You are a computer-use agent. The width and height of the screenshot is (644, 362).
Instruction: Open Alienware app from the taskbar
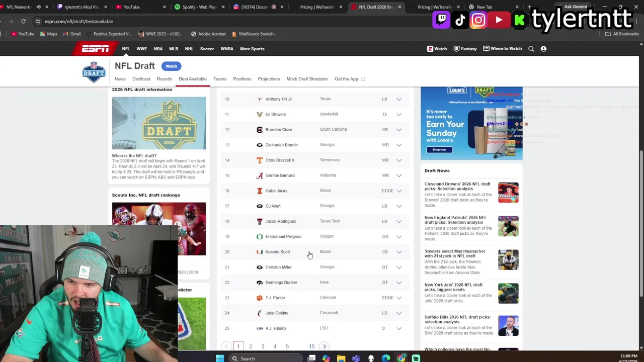pos(371,358)
